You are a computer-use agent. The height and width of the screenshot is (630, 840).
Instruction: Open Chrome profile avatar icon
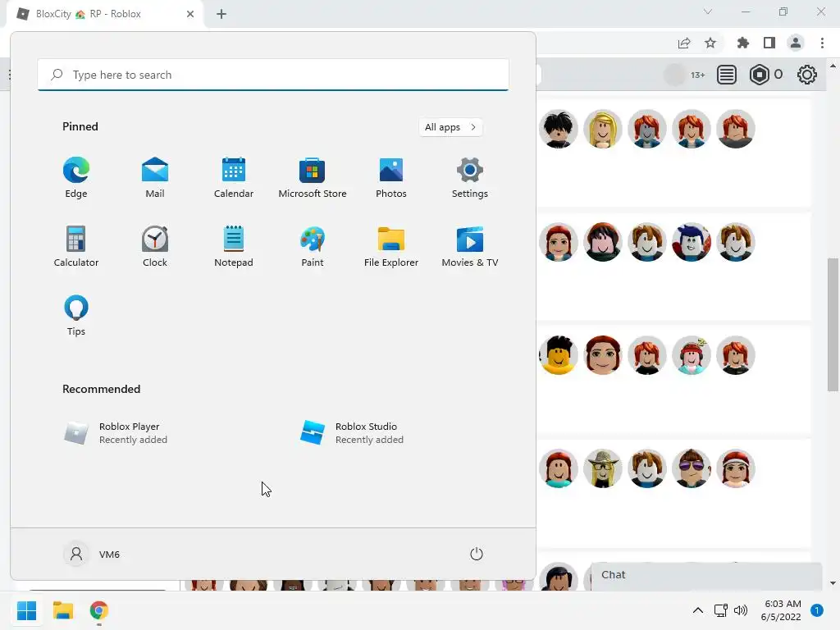(x=796, y=43)
